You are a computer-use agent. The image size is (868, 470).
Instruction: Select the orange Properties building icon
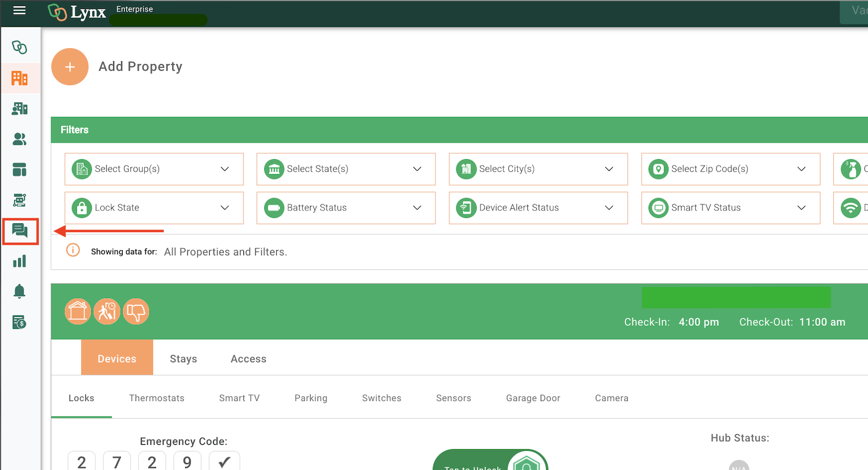click(20, 79)
